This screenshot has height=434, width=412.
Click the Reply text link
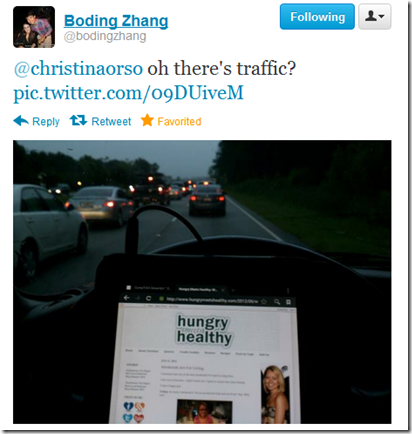coord(46,122)
